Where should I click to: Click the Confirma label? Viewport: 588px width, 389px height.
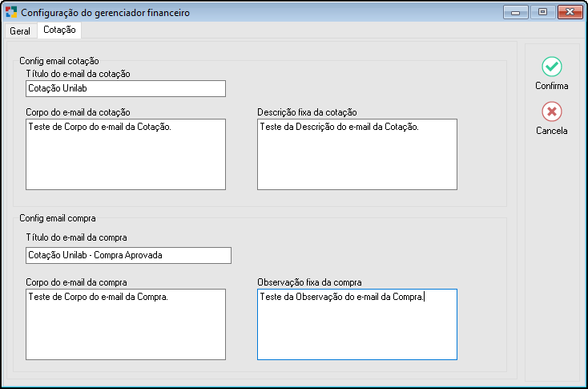coord(552,86)
